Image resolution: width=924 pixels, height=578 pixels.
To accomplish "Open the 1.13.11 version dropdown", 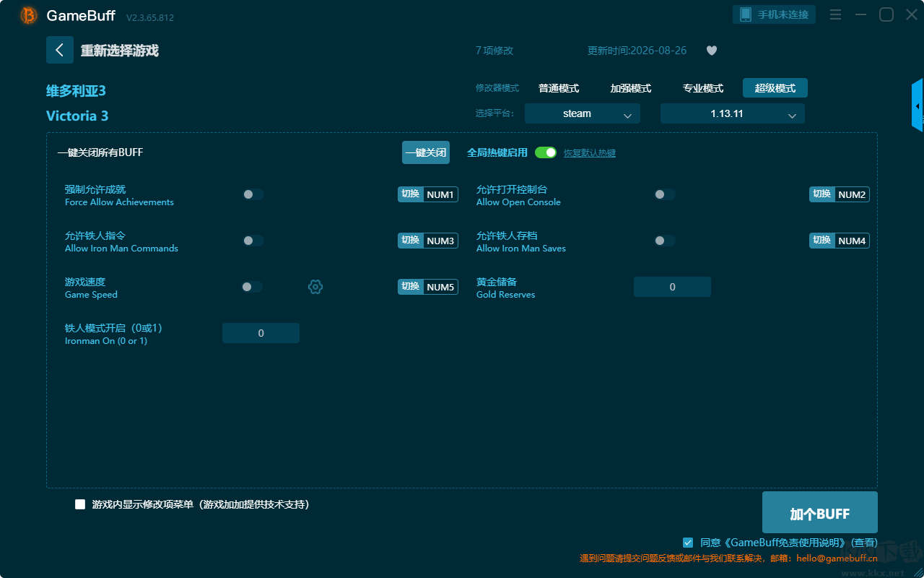I will coord(733,113).
